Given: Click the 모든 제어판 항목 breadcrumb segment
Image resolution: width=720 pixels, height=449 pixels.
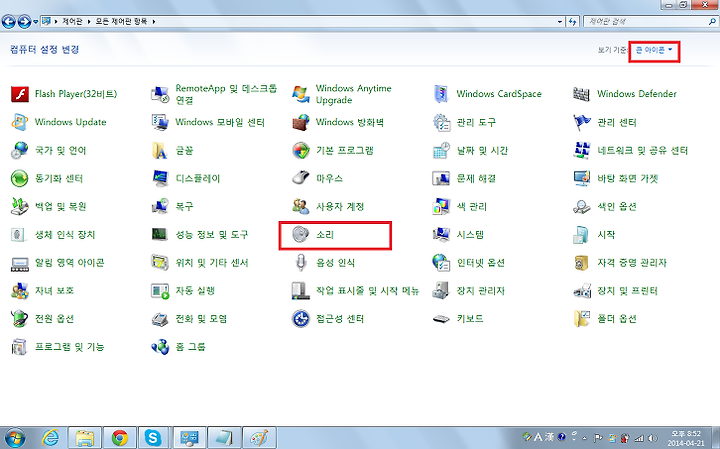Looking at the screenshot, I should click(x=121, y=21).
